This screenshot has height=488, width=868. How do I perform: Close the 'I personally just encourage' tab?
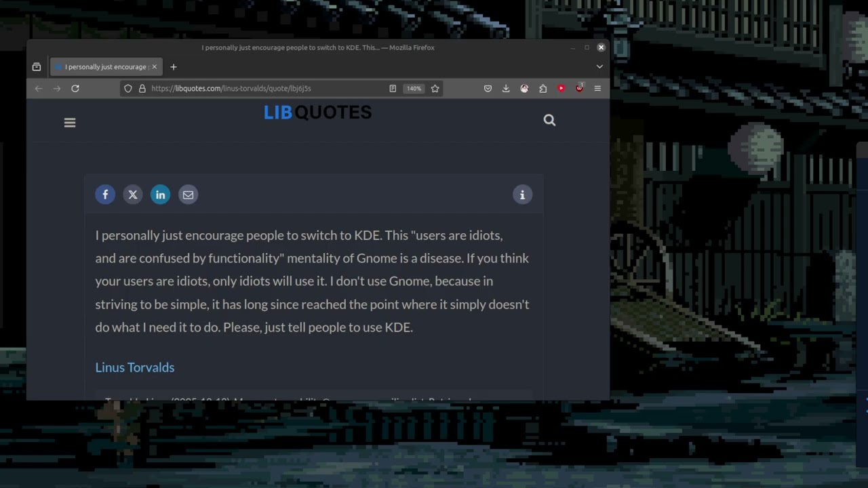point(154,66)
